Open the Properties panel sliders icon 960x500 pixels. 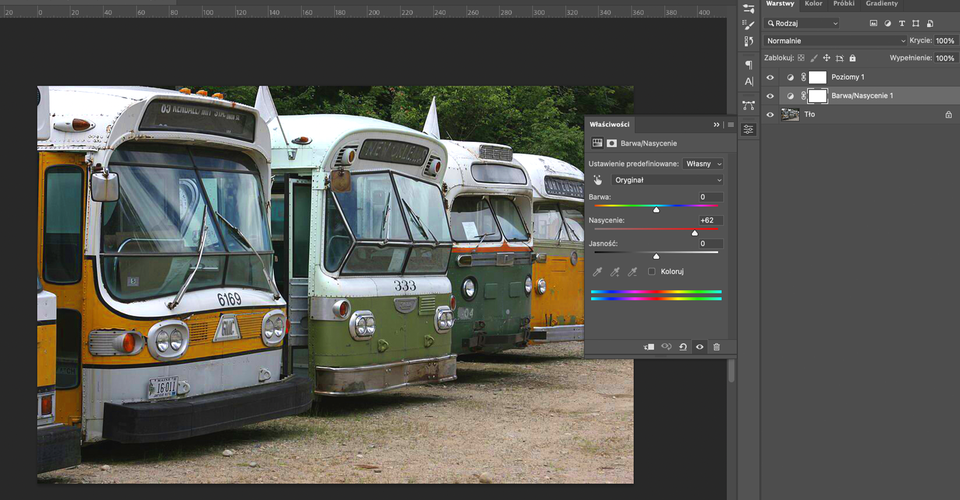click(748, 129)
